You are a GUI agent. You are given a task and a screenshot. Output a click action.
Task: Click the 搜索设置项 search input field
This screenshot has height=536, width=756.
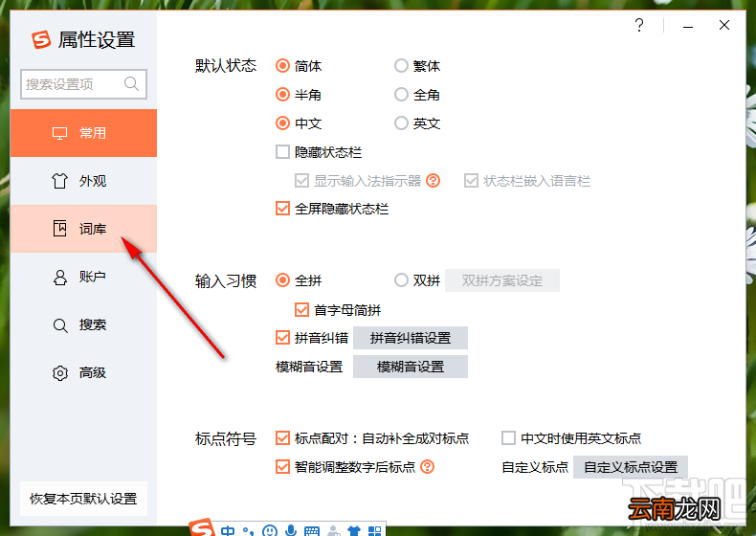click(x=83, y=84)
